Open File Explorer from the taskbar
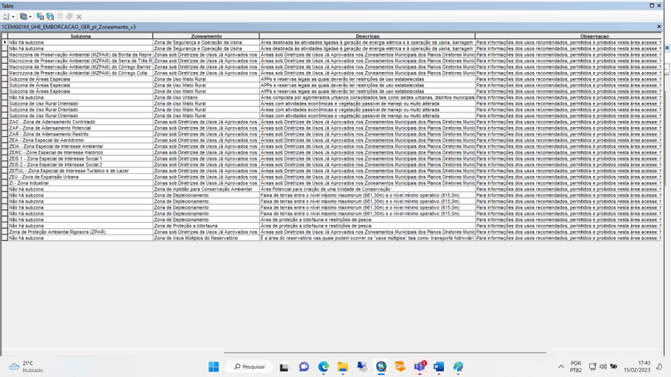This screenshot has width=671, height=377. 342,366
